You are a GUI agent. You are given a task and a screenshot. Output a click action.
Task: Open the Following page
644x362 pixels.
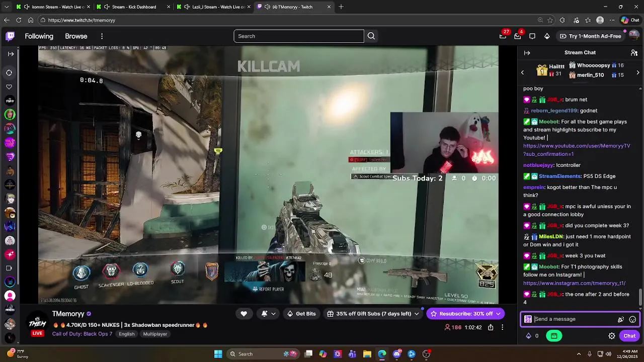(39, 36)
